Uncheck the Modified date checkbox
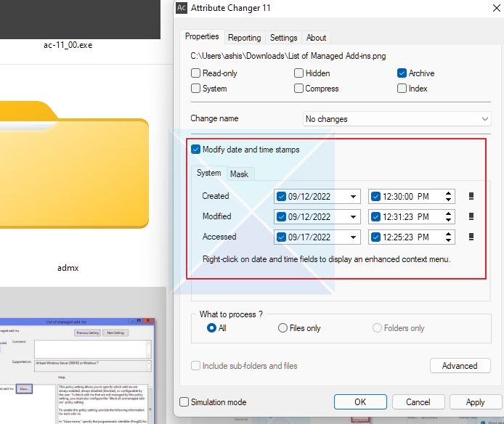This screenshot has height=424, width=504. point(281,216)
